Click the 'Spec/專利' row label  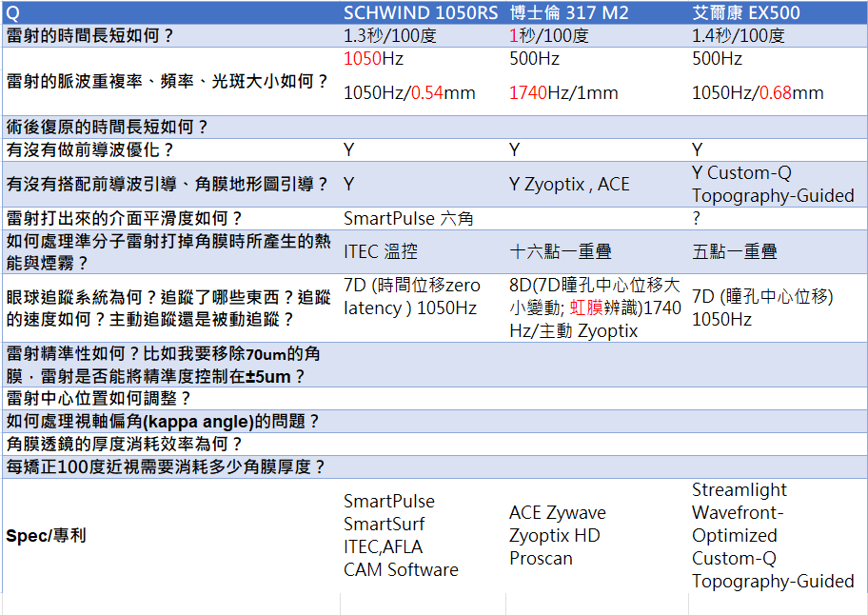click(x=46, y=535)
